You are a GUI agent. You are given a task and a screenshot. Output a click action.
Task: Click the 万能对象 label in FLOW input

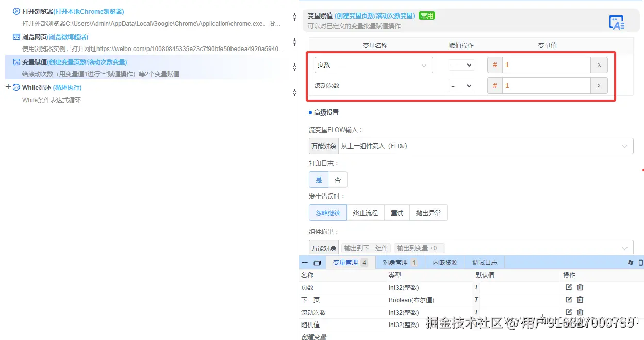tap(324, 146)
